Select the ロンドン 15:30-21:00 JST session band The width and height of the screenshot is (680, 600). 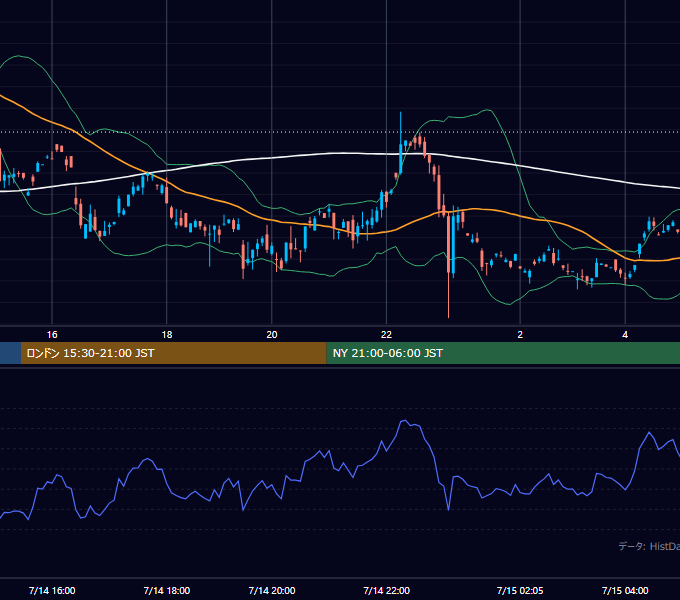173,353
